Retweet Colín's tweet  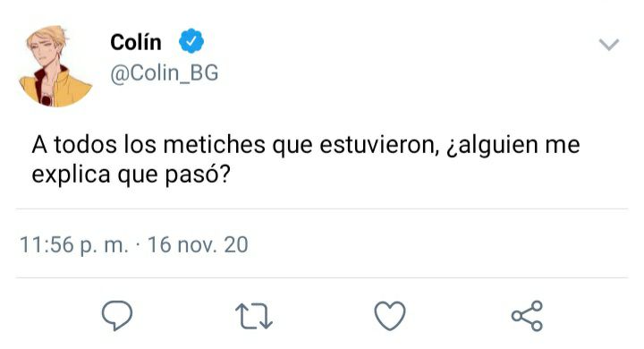click(254, 316)
